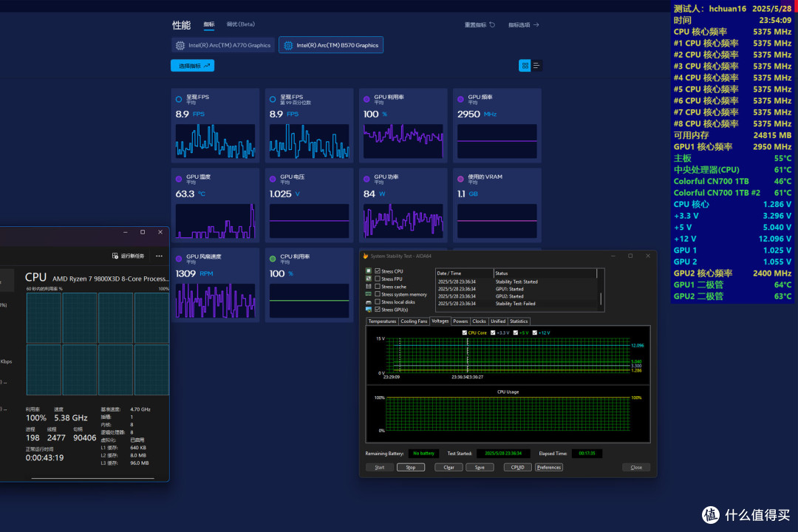Click the Save button in AIDA64
Image resolution: width=798 pixels, height=532 pixels.
(480, 467)
